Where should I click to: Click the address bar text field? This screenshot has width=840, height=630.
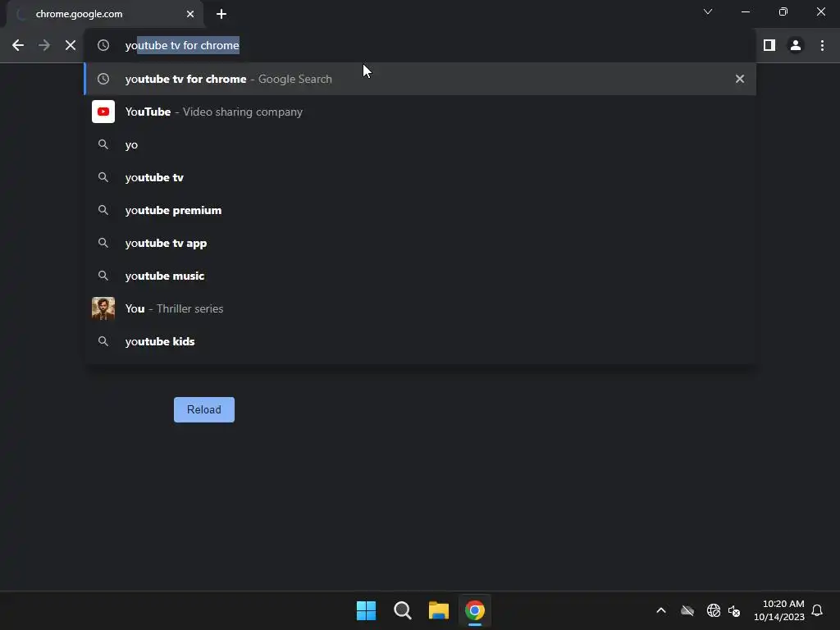pos(420,46)
